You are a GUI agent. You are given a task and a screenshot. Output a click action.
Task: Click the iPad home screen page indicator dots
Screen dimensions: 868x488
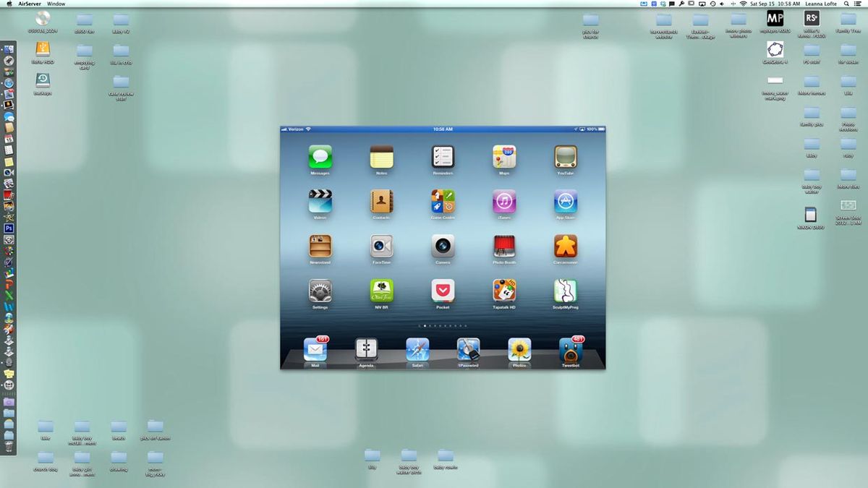tap(443, 326)
